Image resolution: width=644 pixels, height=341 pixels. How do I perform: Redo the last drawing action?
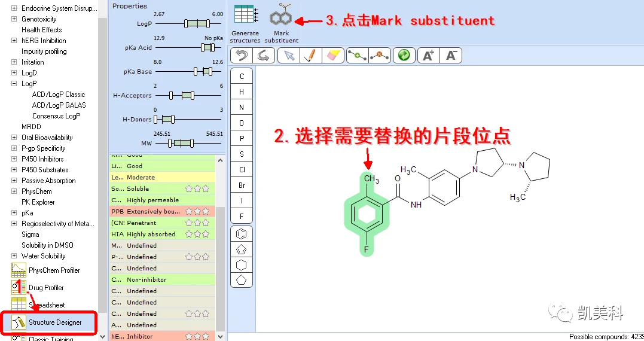point(264,56)
